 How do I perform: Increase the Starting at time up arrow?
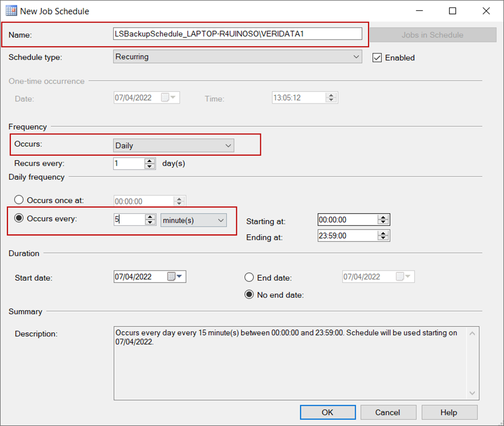(x=383, y=217)
